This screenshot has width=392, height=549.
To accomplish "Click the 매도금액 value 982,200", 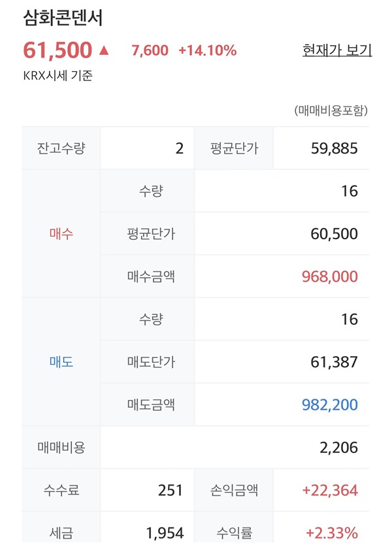I will pyautogui.click(x=330, y=405).
